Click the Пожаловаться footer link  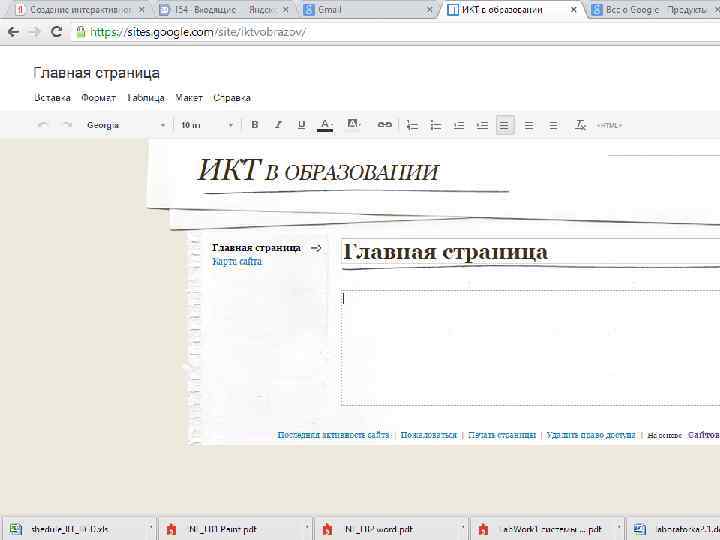pos(428,435)
